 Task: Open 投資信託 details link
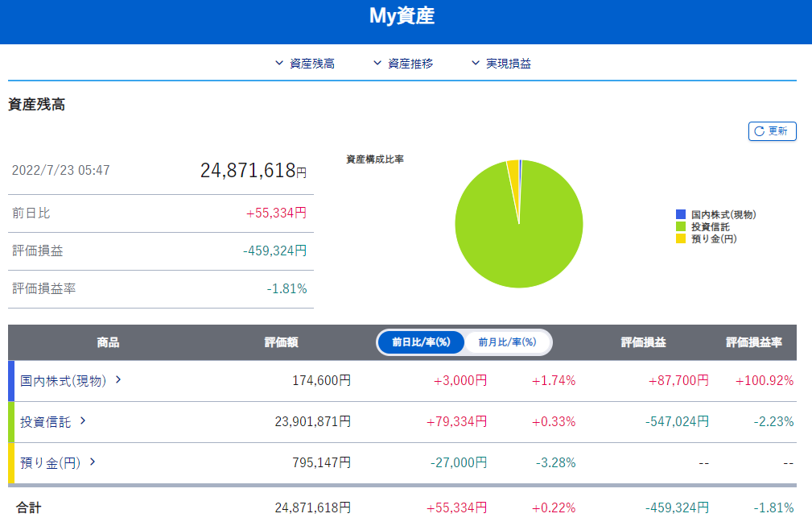(46, 422)
